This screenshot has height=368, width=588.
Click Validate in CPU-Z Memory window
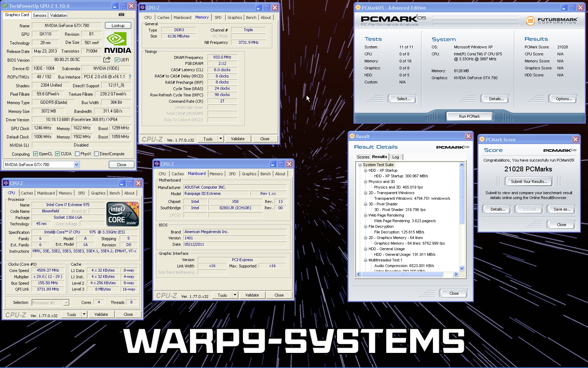click(238, 139)
